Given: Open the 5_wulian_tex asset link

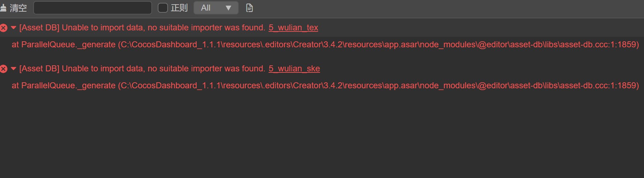Looking at the screenshot, I should [x=293, y=28].
